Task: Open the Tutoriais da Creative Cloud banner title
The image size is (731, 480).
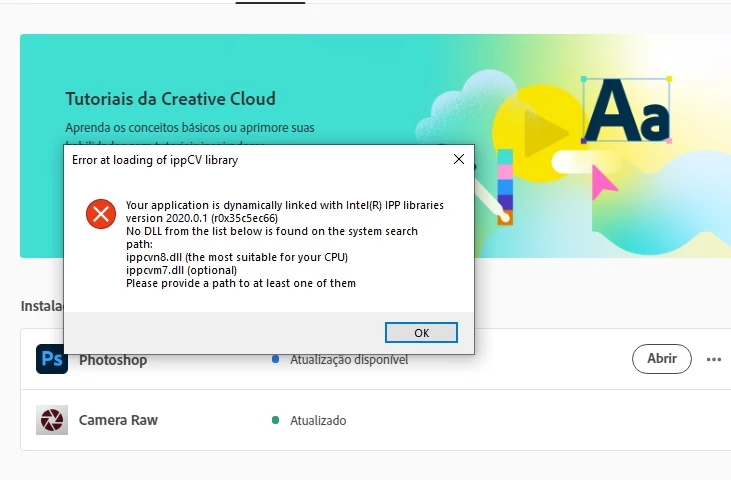Action: (x=171, y=99)
